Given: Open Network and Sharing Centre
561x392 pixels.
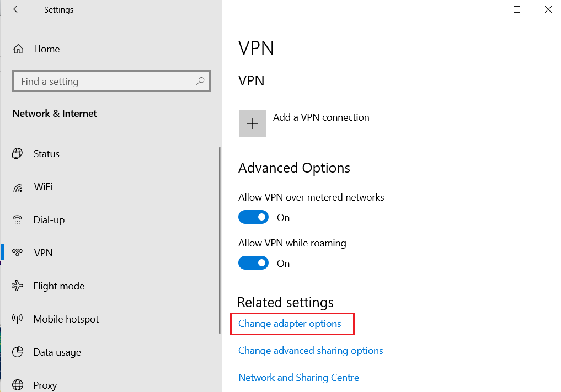Looking at the screenshot, I should click(x=298, y=377).
